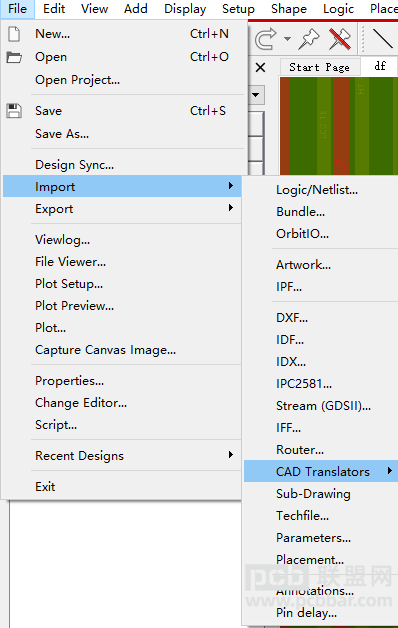Screen dimensions: 398x628
Task: Choose Save As... in File menu
Action: pyautogui.click(x=62, y=134)
